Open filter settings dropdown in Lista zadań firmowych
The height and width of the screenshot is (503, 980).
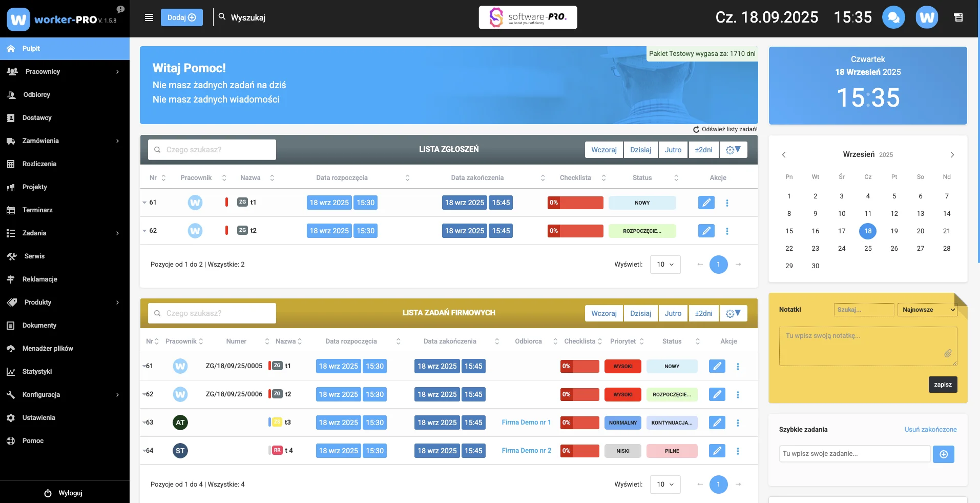[x=733, y=313]
